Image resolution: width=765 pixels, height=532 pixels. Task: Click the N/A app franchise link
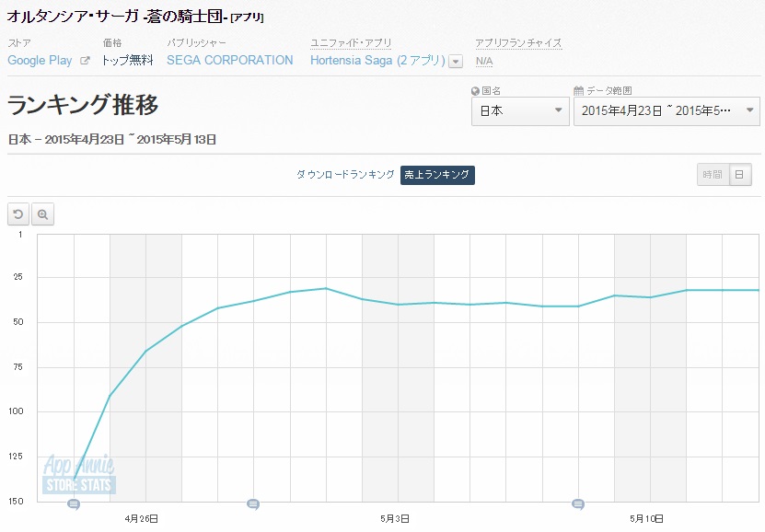click(483, 61)
